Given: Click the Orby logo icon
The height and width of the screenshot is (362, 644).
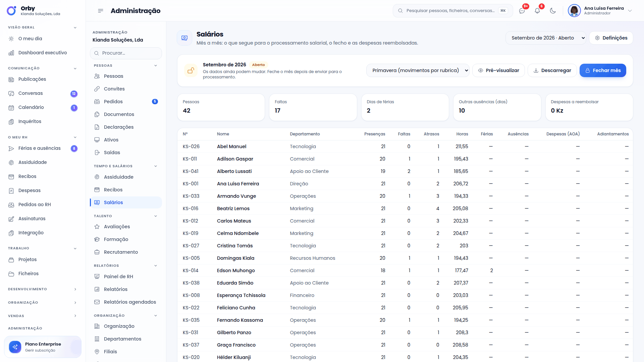Looking at the screenshot, I should [11, 11].
